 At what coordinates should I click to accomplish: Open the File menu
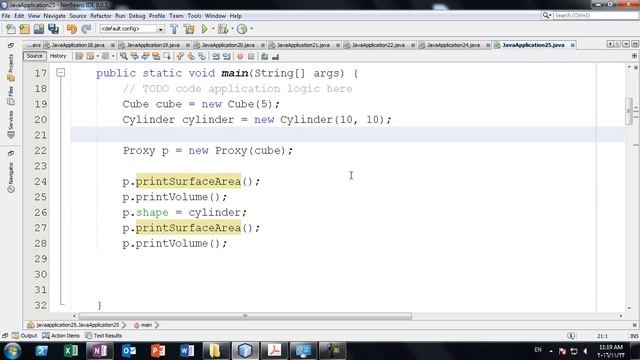pos(6,16)
